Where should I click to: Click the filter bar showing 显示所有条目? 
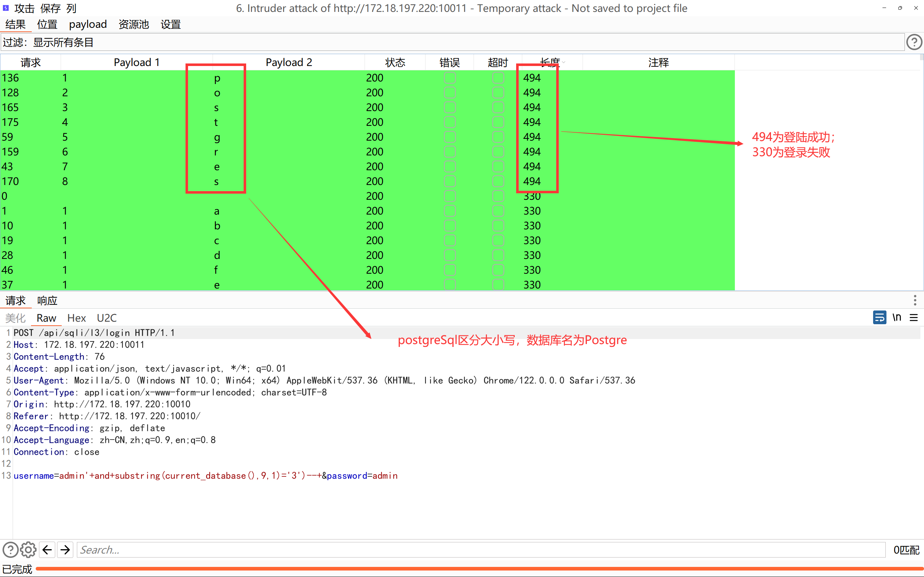tap(450, 42)
